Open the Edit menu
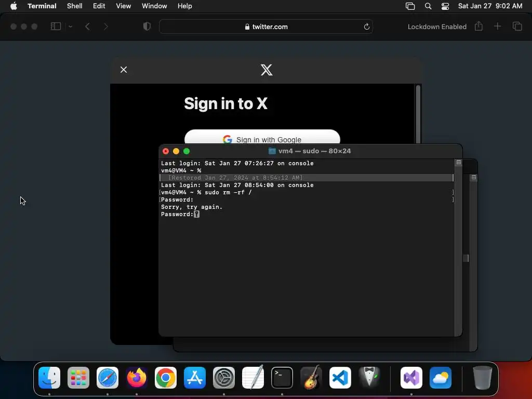 pyautogui.click(x=99, y=6)
